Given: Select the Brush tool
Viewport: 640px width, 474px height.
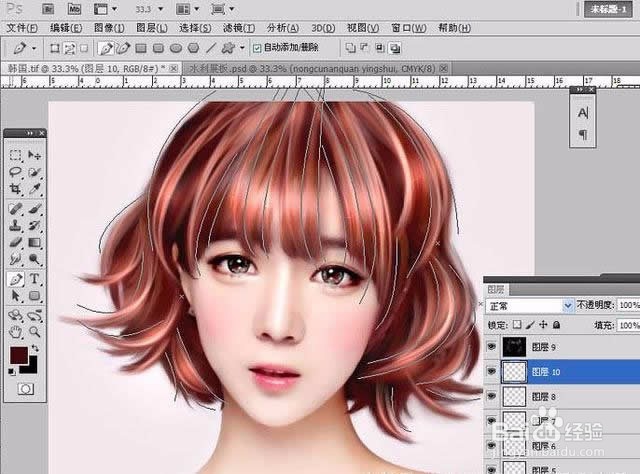Looking at the screenshot, I should click(35, 209).
